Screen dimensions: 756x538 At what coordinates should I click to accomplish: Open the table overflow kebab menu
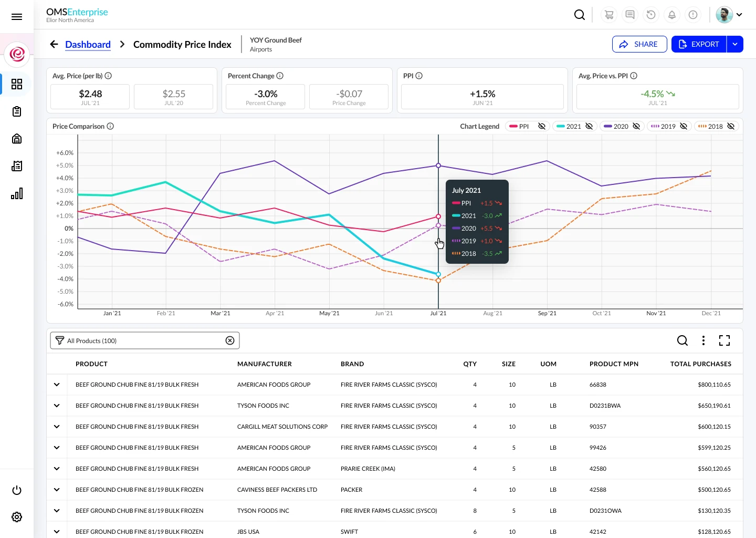[x=703, y=340]
